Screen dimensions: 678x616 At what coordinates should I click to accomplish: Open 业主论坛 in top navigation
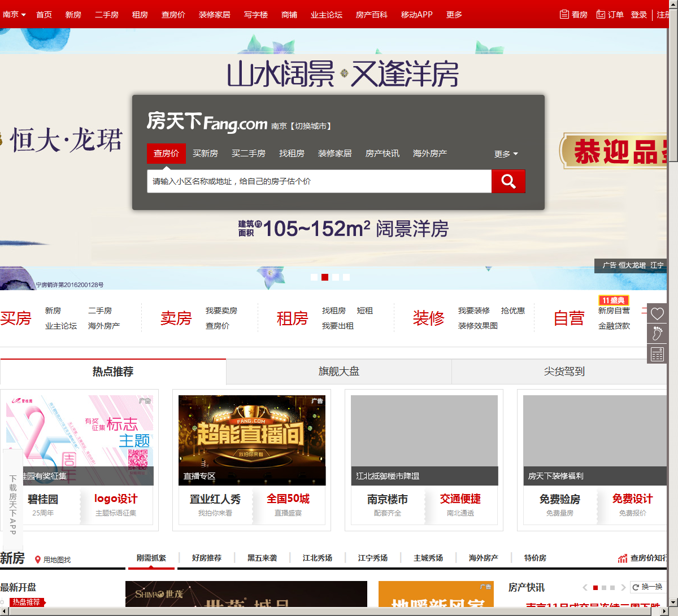[327, 15]
